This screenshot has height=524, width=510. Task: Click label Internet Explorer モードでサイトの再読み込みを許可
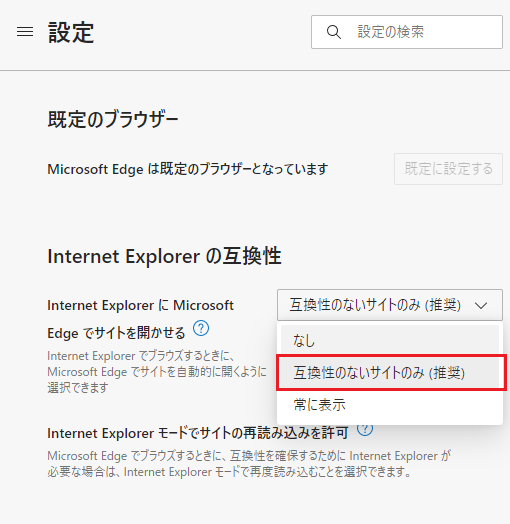[198, 433]
